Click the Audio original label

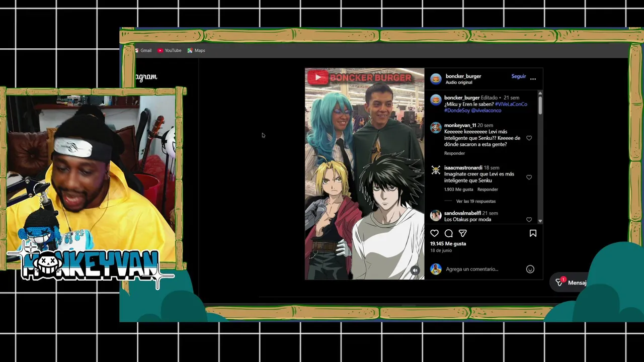pyautogui.click(x=458, y=82)
